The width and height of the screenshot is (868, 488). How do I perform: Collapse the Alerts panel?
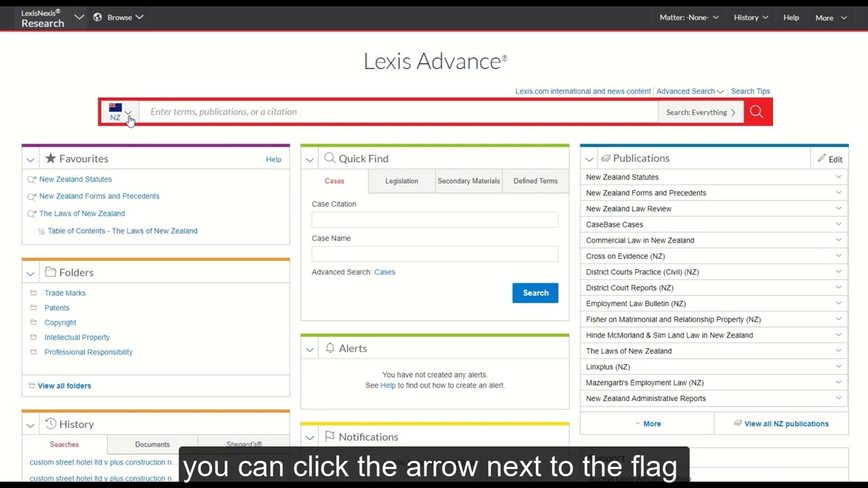310,349
